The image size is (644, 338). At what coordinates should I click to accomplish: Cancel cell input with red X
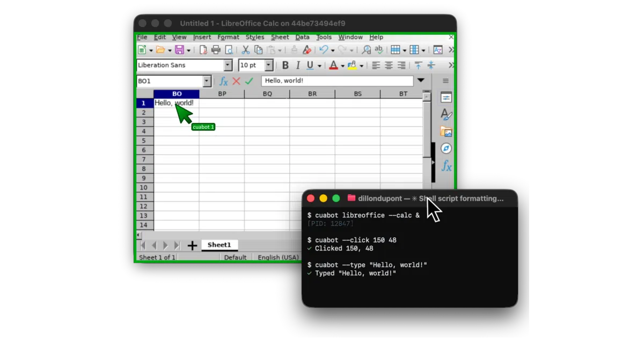pyautogui.click(x=236, y=81)
